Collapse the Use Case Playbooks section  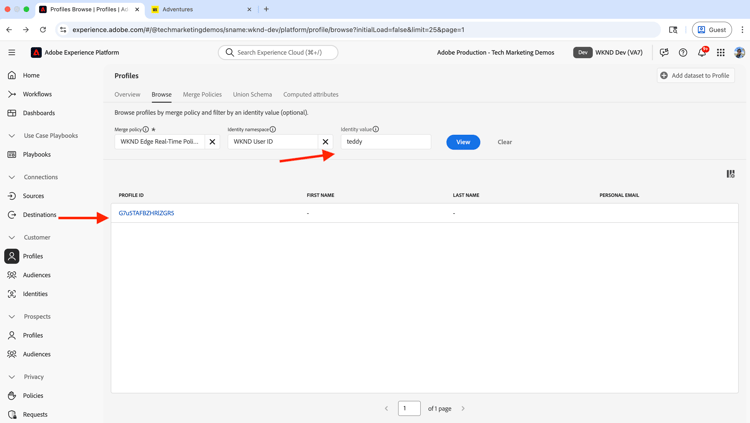pos(11,136)
